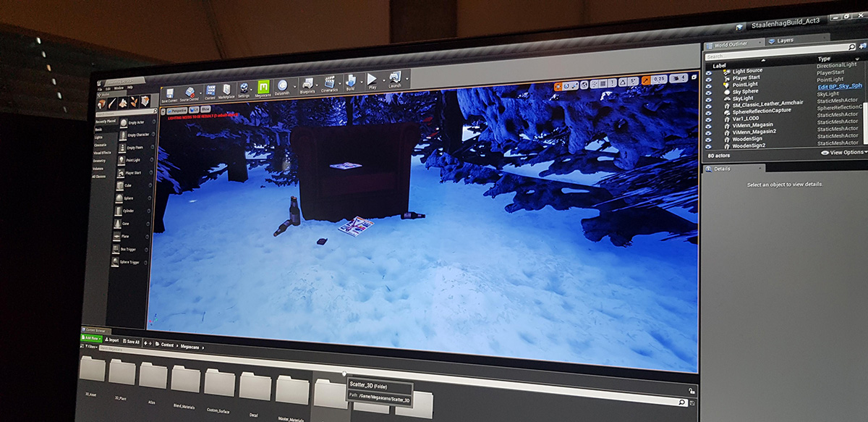Toggle visibility of SM_Classic_Leather_Armchair
This screenshot has width=868, height=422.
pos(708,106)
